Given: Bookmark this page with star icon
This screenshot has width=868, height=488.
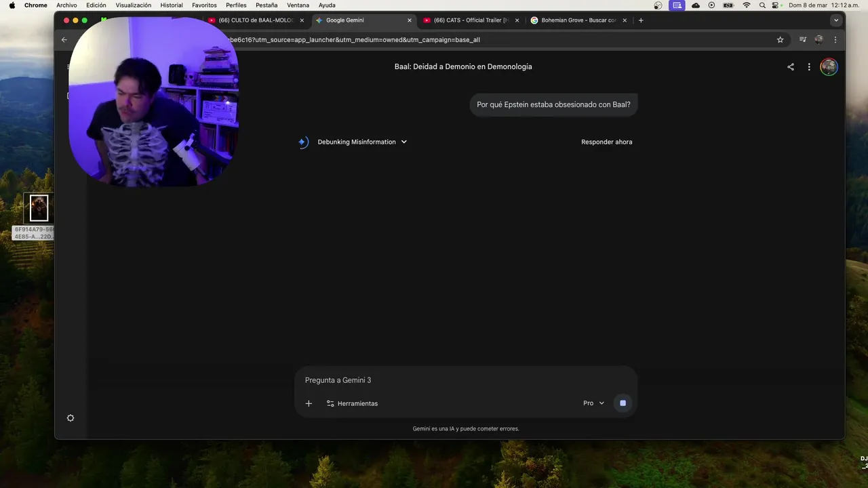Looking at the screenshot, I should 780,40.
